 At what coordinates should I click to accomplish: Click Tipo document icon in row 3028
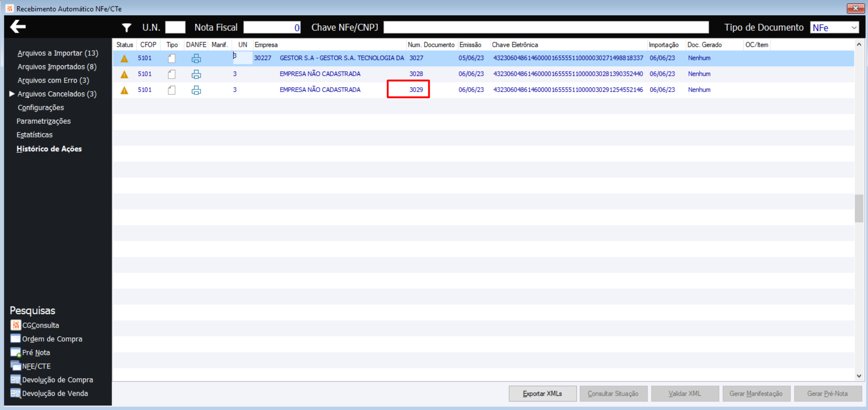[x=172, y=74]
